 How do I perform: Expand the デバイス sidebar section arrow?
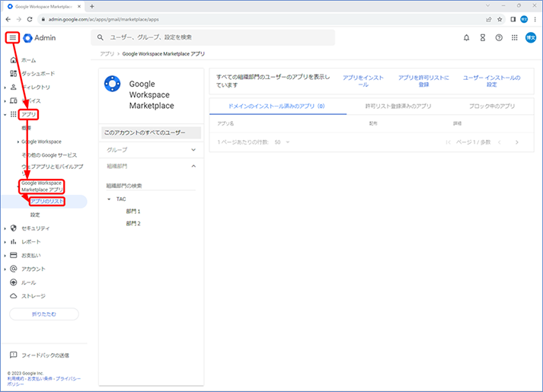click(5, 101)
